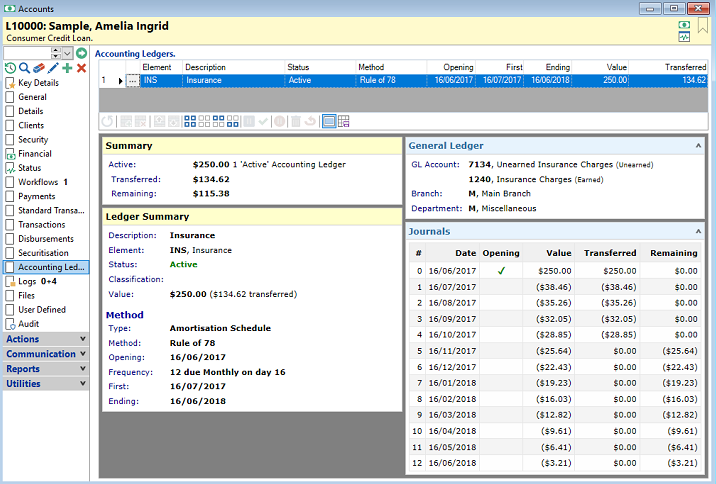Open the Audit page
716x484 pixels.
[28, 323]
